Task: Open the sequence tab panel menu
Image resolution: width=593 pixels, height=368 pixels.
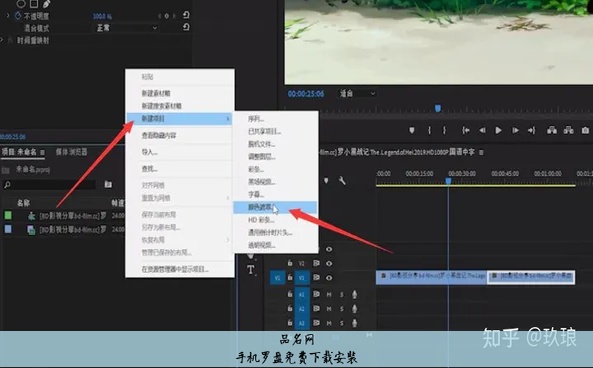Action: pos(481,152)
